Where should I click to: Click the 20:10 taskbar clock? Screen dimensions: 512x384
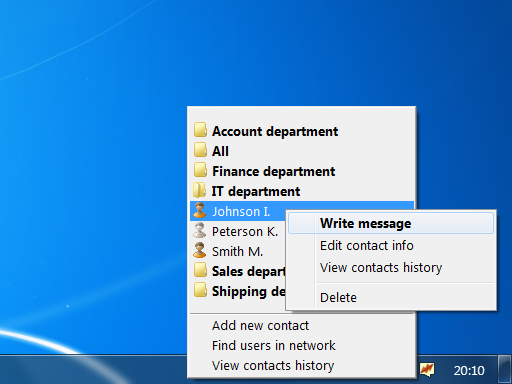point(469,370)
